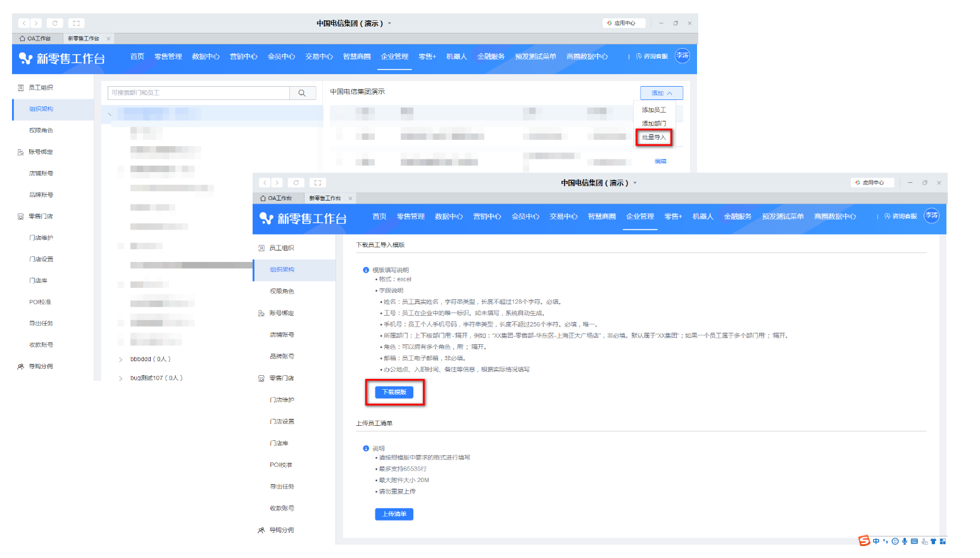The height and width of the screenshot is (558, 980).
Task: Click the 下载模版 button
Action: (x=394, y=392)
